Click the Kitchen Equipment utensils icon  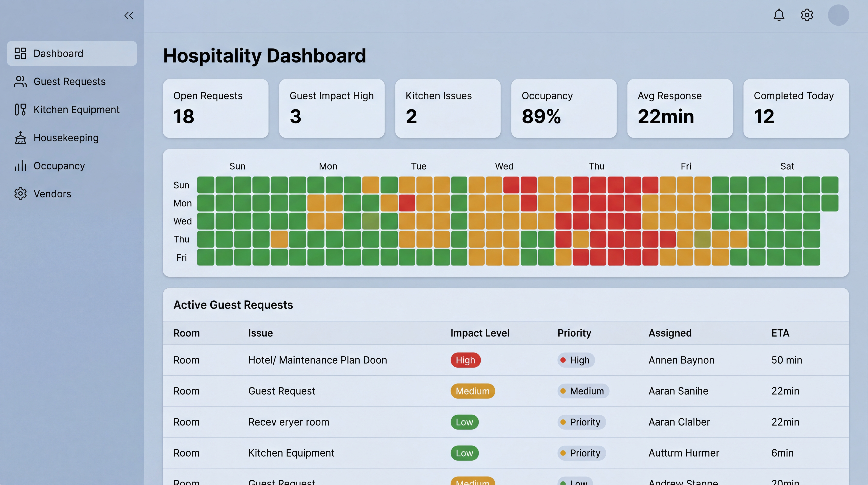tap(20, 110)
